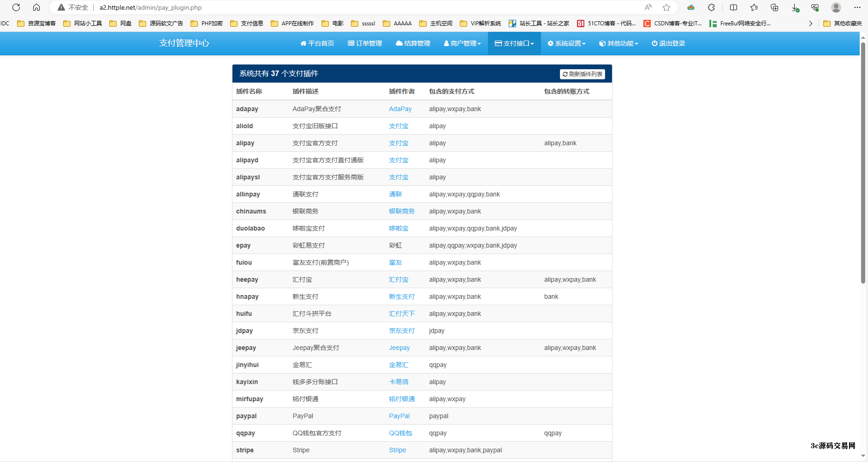
Task: Open the 通联 author link
Action: (x=395, y=194)
